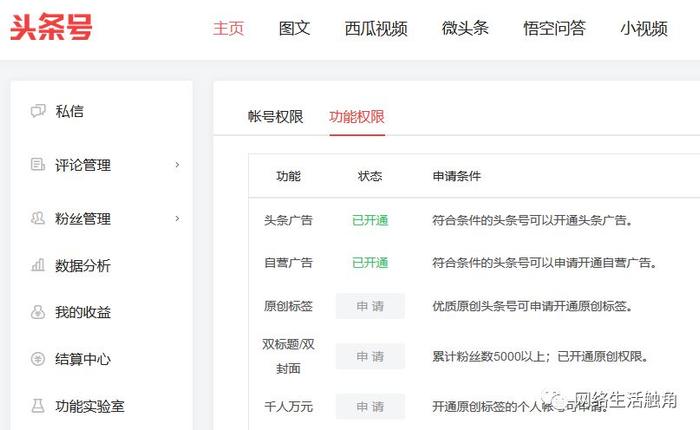
Task: Switch to the 帐号权限 tab
Action: (x=275, y=117)
